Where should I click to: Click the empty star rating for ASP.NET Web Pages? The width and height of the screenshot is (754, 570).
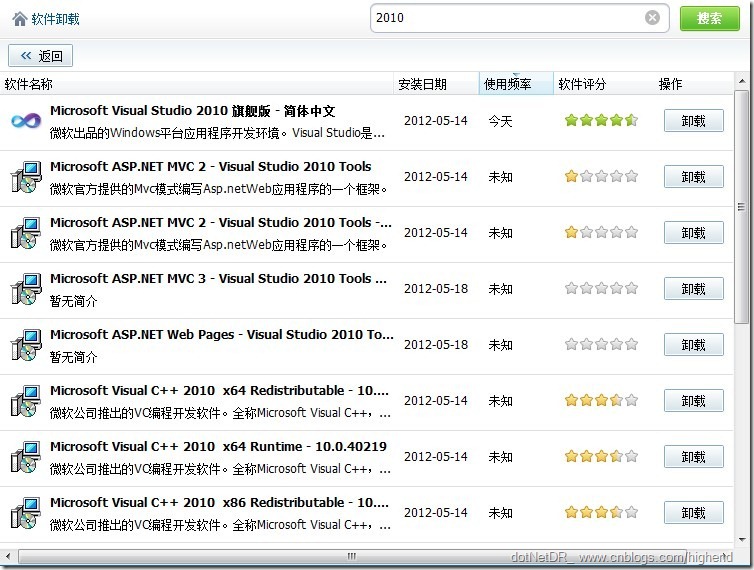pos(601,344)
